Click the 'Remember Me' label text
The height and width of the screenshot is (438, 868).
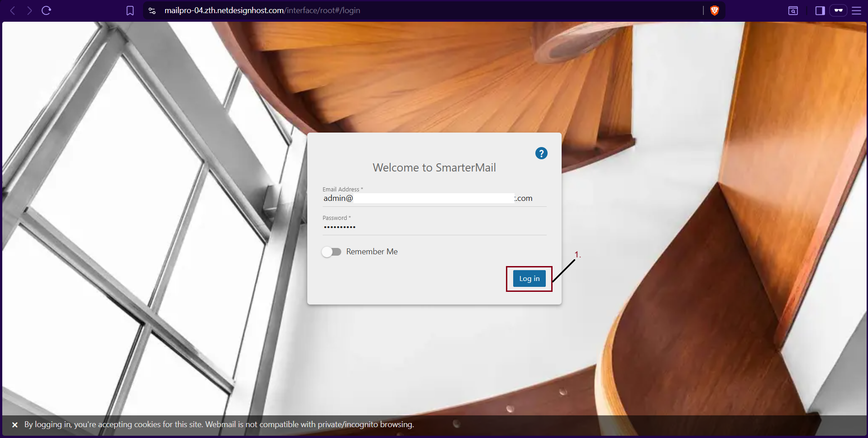[372, 252]
